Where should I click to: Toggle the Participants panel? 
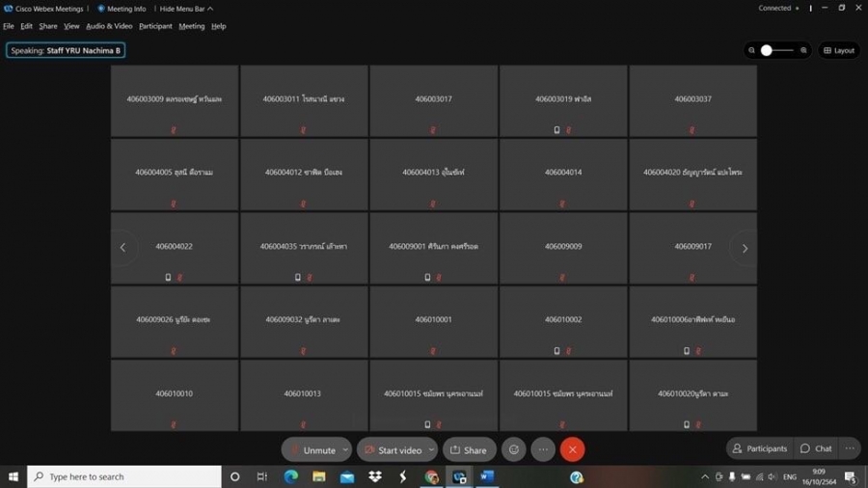[760, 448]
